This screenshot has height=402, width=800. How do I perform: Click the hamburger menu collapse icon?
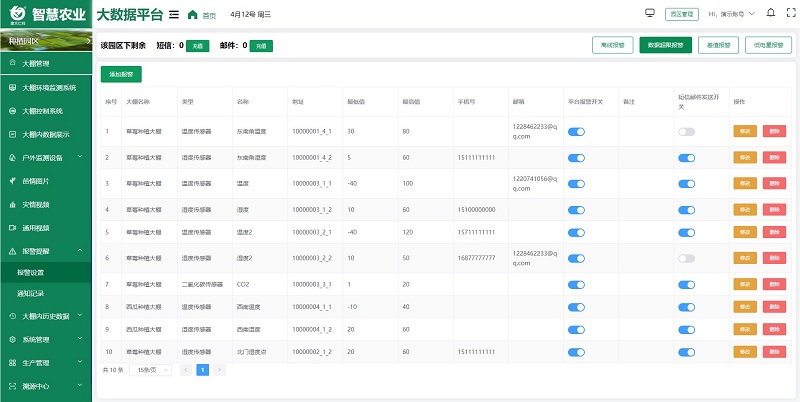[174, 15]
